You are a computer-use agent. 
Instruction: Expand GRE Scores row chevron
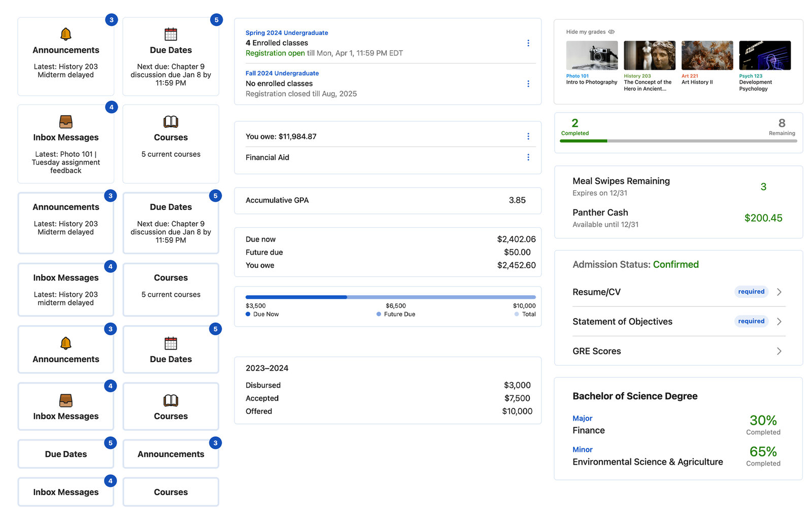779,351
